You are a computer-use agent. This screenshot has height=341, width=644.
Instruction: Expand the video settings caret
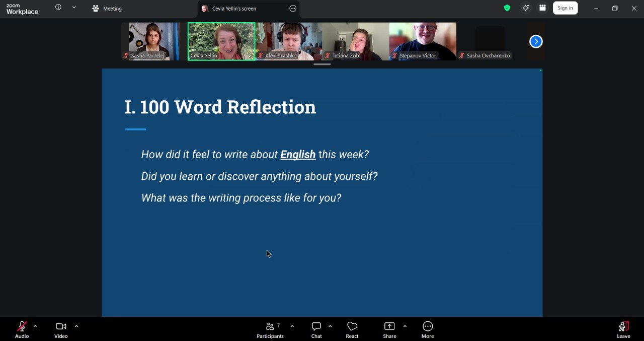click(x=76, y=326)
